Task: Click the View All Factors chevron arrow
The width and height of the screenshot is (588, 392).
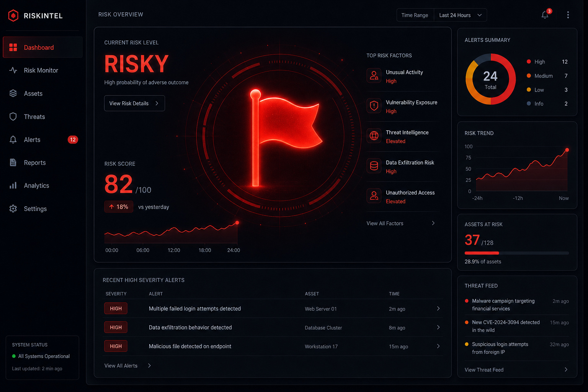Action: click(433, 223)
